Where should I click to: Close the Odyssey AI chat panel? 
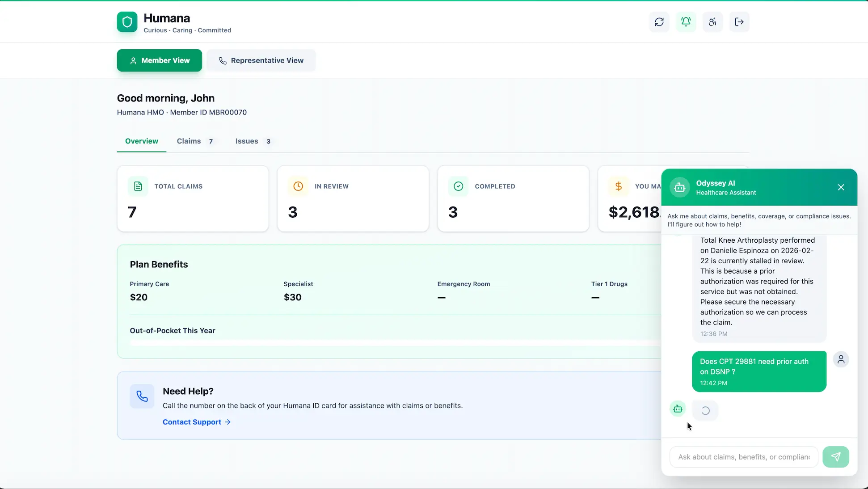(x=841, y=187)
